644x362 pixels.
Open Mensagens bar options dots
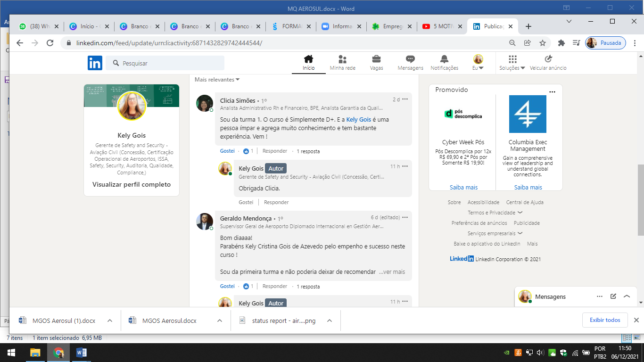600,296
